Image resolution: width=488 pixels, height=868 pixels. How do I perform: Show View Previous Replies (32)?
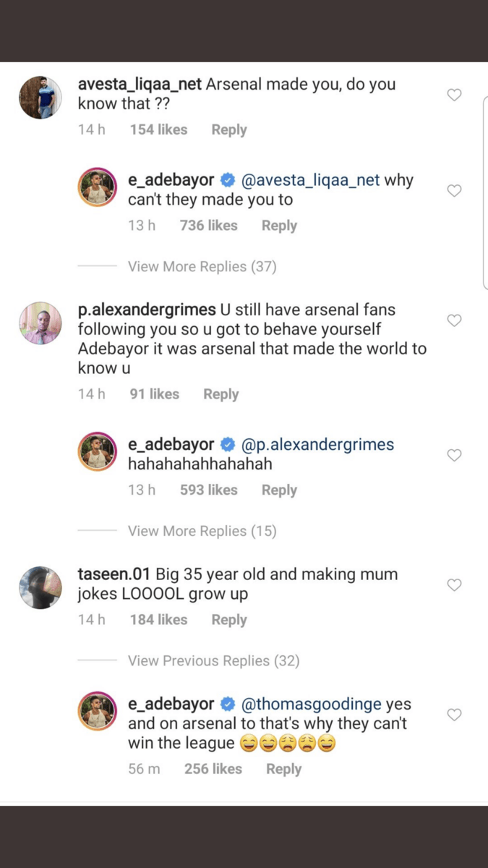[213, 661]
